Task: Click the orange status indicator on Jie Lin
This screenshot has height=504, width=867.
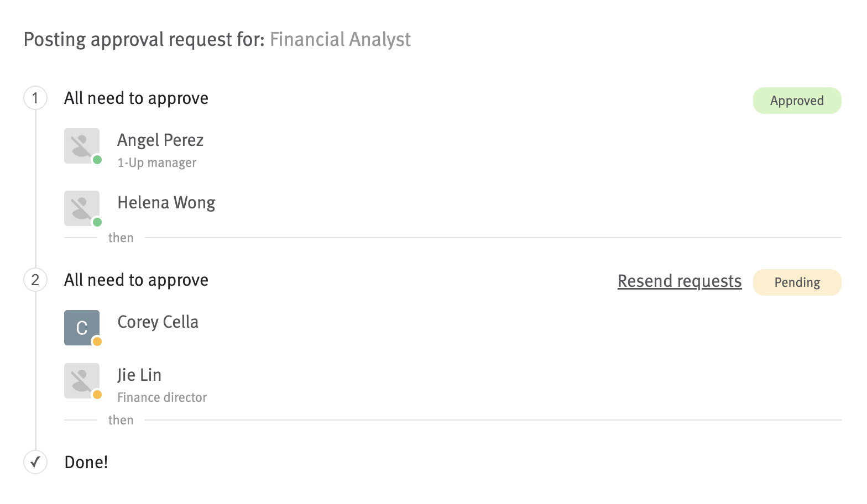Action: tap(97, 395)
